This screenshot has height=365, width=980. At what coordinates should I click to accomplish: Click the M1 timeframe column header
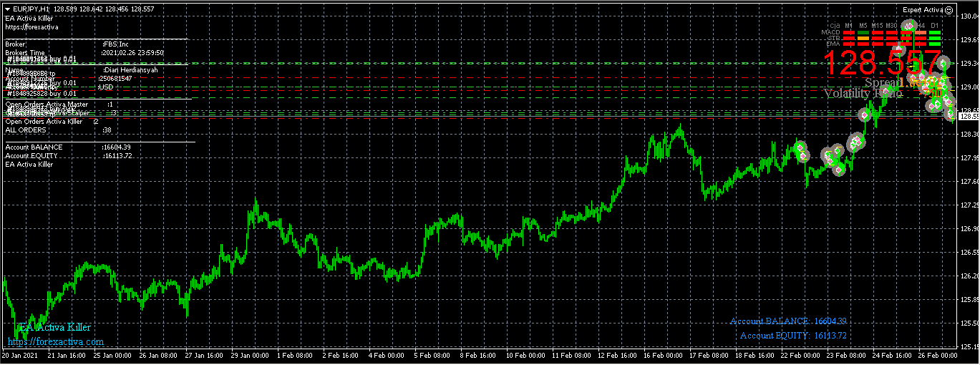click(x=848, y=26)
